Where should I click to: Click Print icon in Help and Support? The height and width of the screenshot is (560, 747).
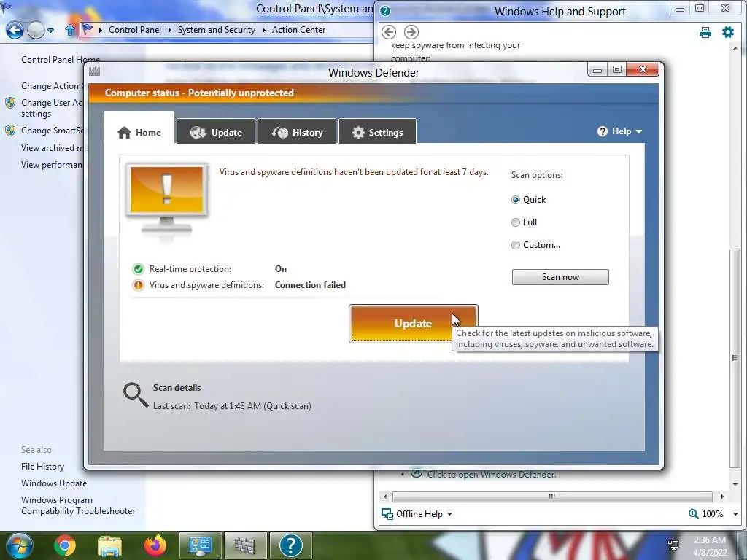(705, 32)
